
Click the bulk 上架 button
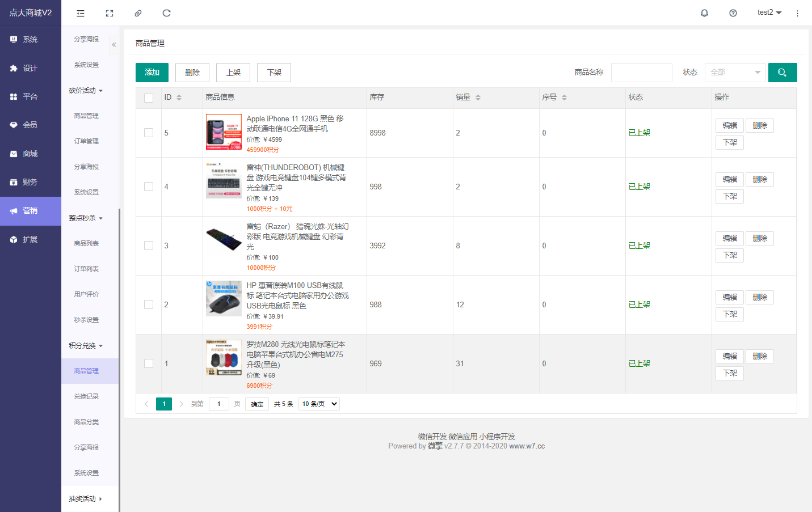(x=233, y=73)
